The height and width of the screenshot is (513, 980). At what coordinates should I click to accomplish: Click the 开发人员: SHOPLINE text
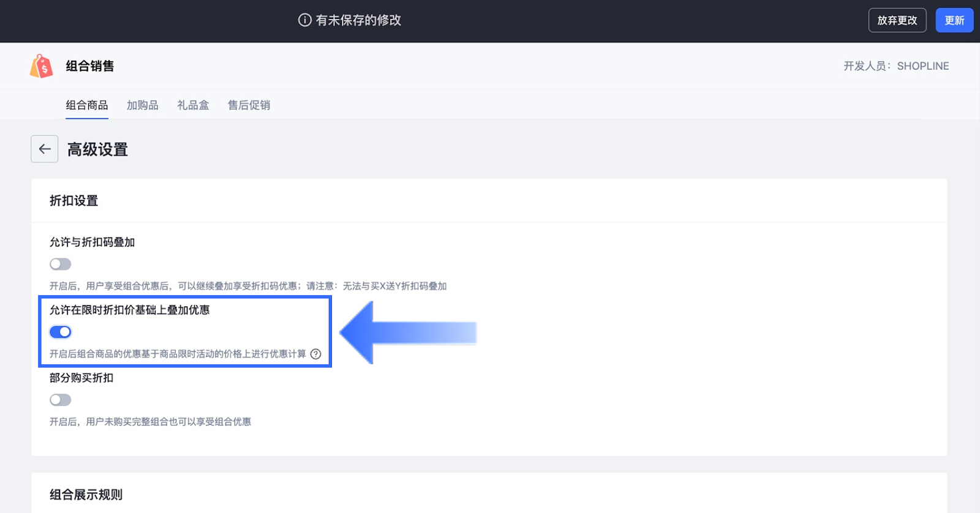click(x=895, y=66)
